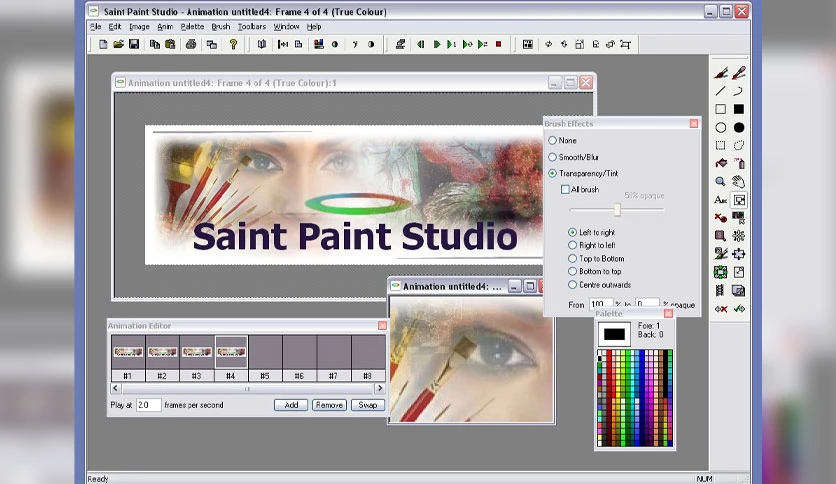Click the New file toolbar icon

tap(103, 44)
